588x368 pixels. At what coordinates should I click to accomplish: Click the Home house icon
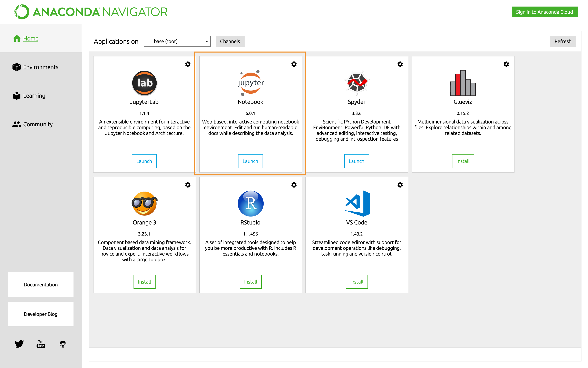[17, 38]
